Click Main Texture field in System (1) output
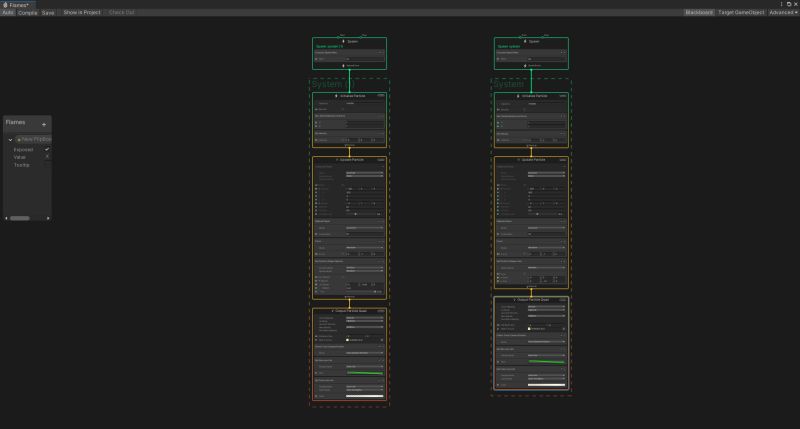Image resolution: width=800 pixels, height=429 pixels. (365, 340)
